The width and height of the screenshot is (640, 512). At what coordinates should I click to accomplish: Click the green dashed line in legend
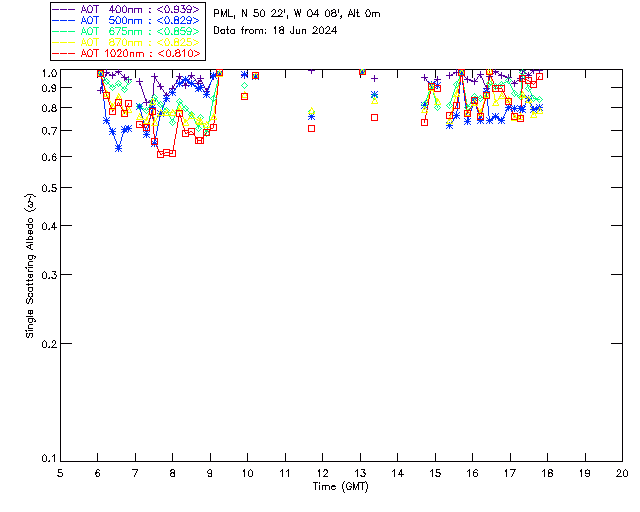(64, 31)
